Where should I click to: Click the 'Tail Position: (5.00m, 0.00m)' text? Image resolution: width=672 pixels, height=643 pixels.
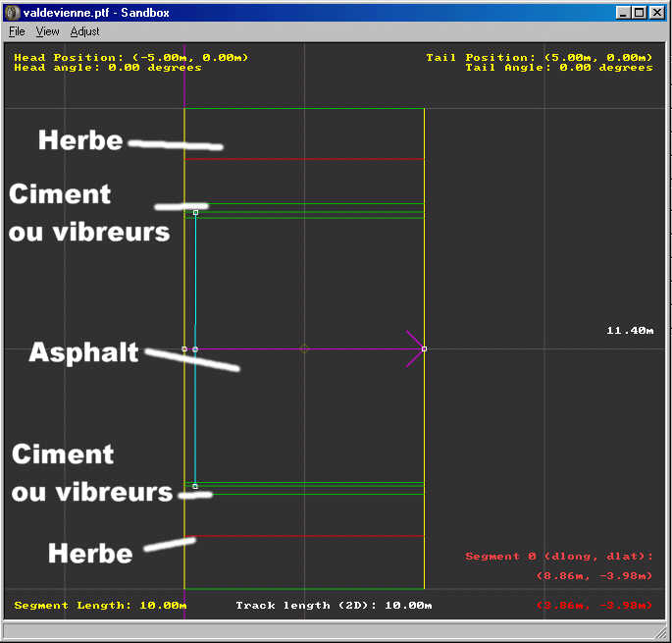540,57
